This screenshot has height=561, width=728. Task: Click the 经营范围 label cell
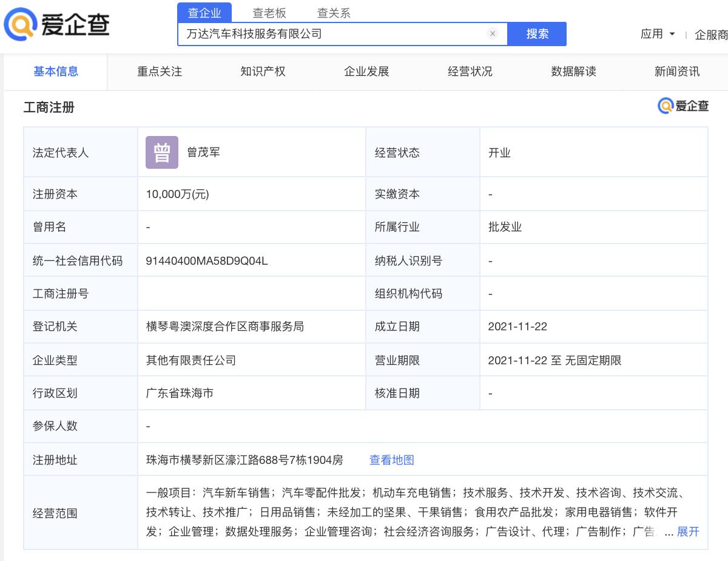point(81,513)
